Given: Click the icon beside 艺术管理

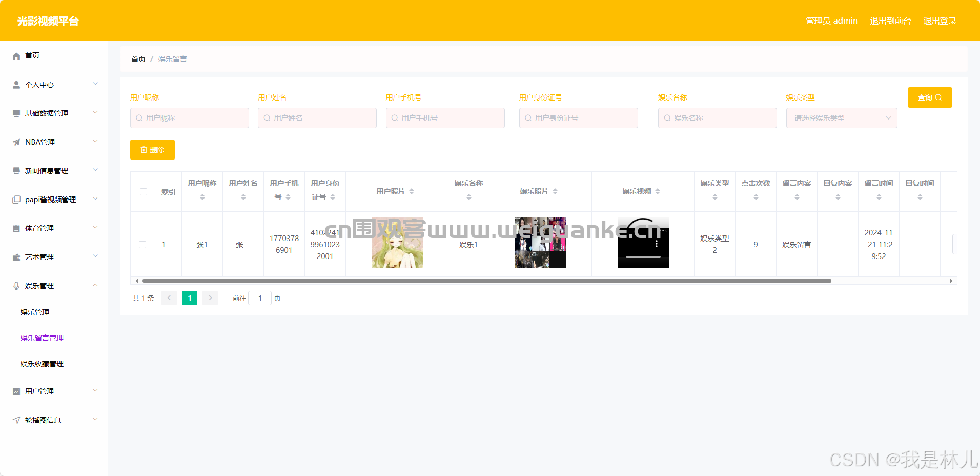Looking at the screenshot, I should click(16, 257).
